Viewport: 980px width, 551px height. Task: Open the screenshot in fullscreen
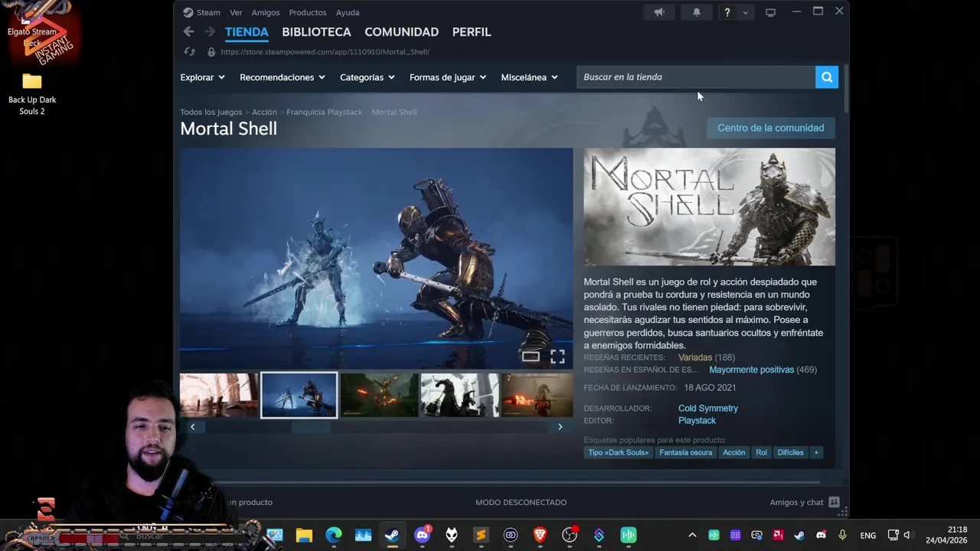557,357
